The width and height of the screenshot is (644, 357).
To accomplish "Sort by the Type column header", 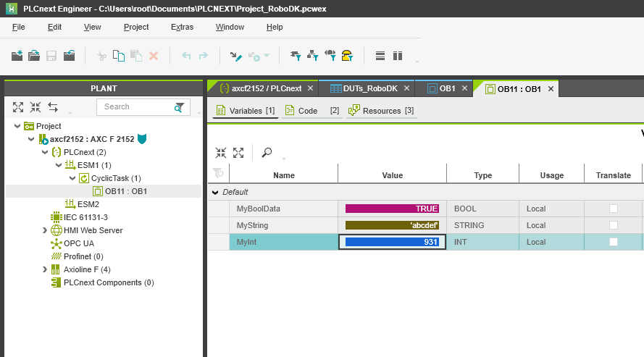I will (483, 175).
